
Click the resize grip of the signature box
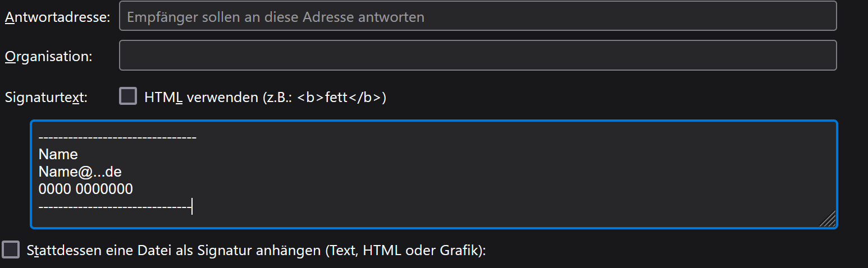pyautogui.click(x=829, y=220)
